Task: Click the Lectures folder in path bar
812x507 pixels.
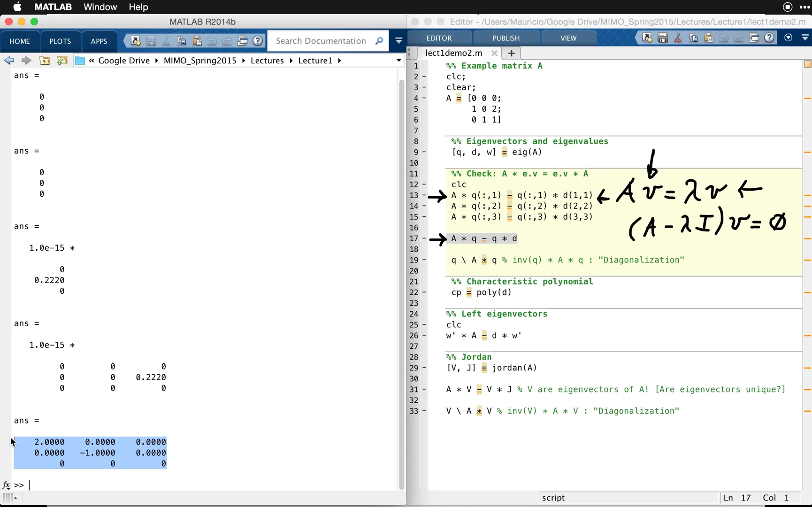Action: tap(267, 61)
